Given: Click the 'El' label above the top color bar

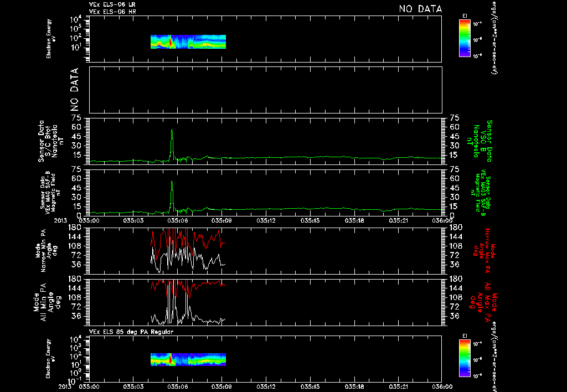Looking at the screenshot, I should point(465,16).
